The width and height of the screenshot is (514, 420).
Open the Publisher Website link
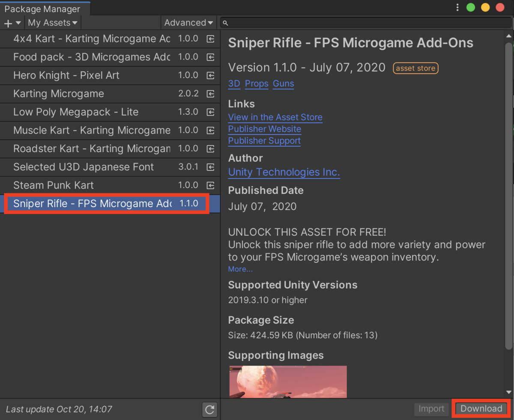tap(265, 129)
